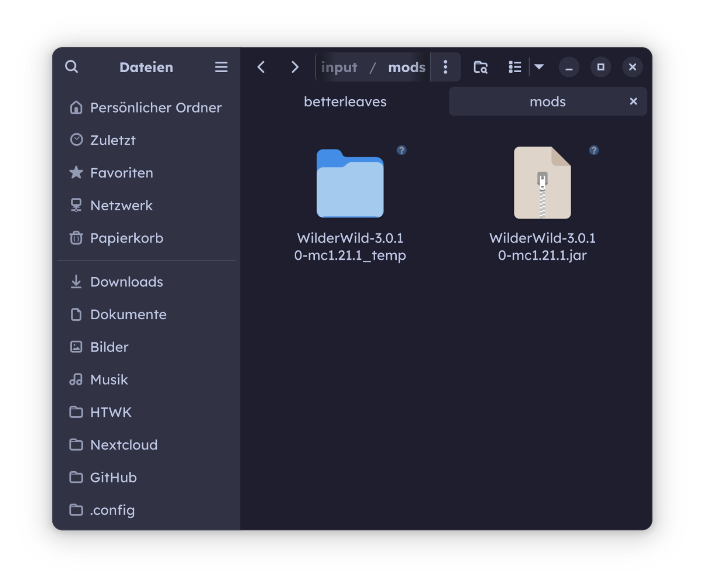Go to Downloads in sidebar
Screen dimensions: 705x588
[126, 282]
